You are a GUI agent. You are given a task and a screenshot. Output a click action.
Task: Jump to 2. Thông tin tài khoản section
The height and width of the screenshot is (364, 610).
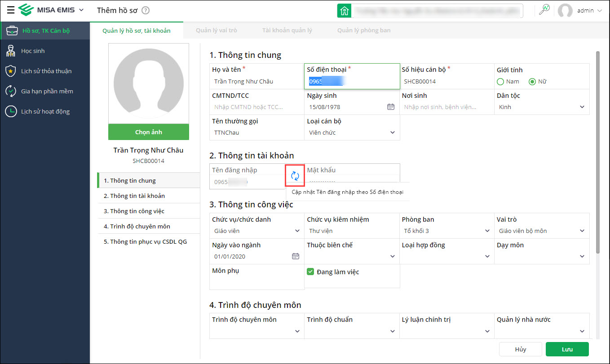(149, 196)
